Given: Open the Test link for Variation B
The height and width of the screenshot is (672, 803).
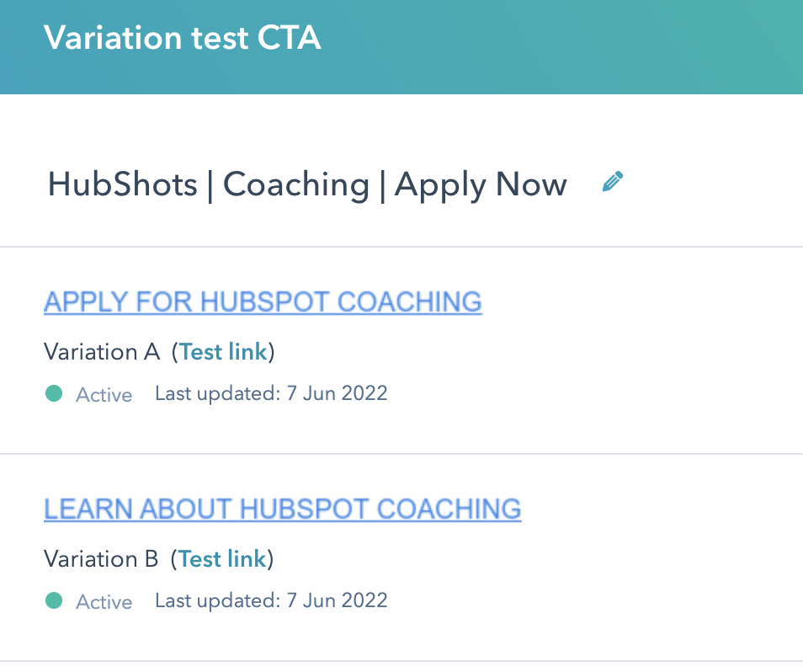Looking at the screenshot, I should (x=222, y=558).
